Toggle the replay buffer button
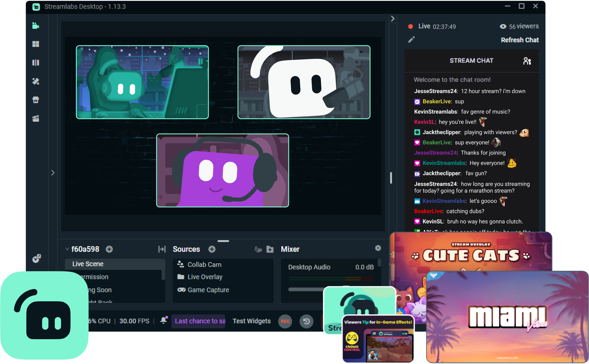589x364 pixels. 306,321
